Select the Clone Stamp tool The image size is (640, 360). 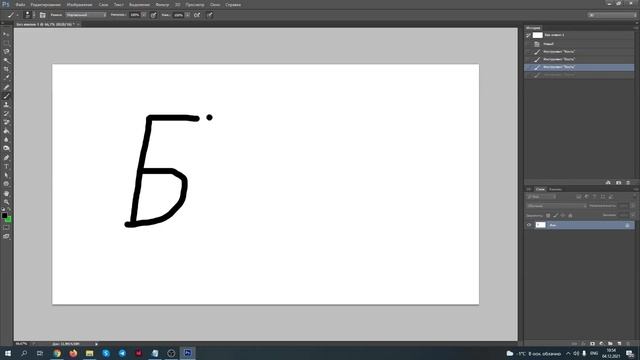pos(6,104)
